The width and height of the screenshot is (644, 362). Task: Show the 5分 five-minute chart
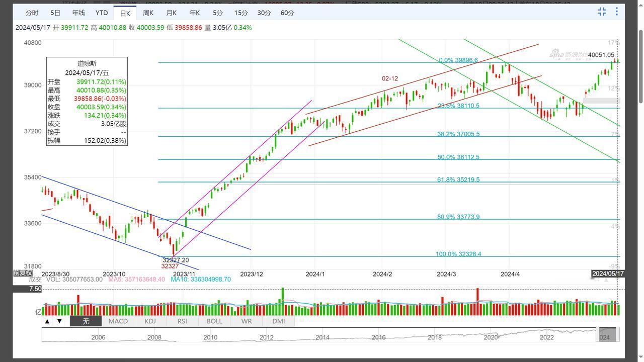217,13
